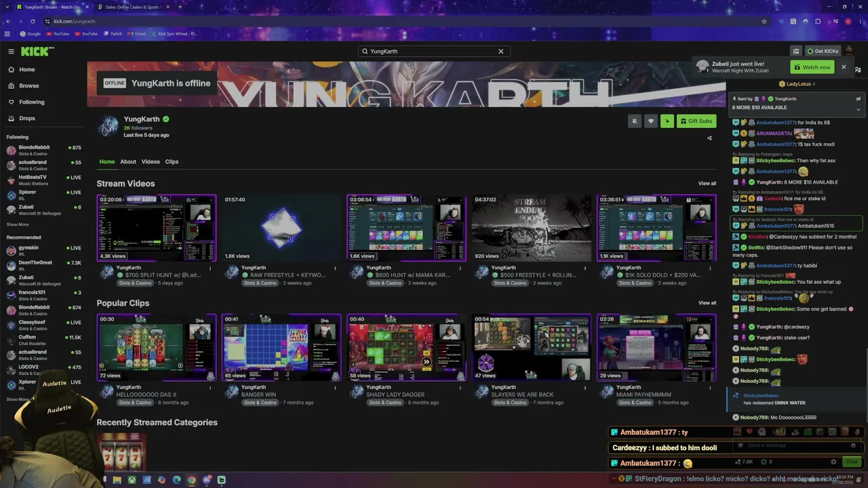Toggle the heart follow button
This screenshot has width=868, height=488.
click(x=651, y=121)
